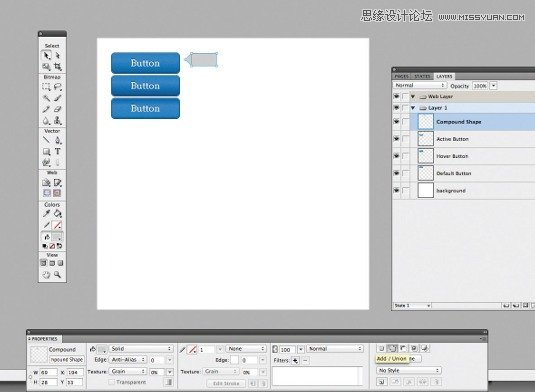The width and height of the screenshot is (535, 392).
Task: Select the Pencil tool
Action: point(46,109)
